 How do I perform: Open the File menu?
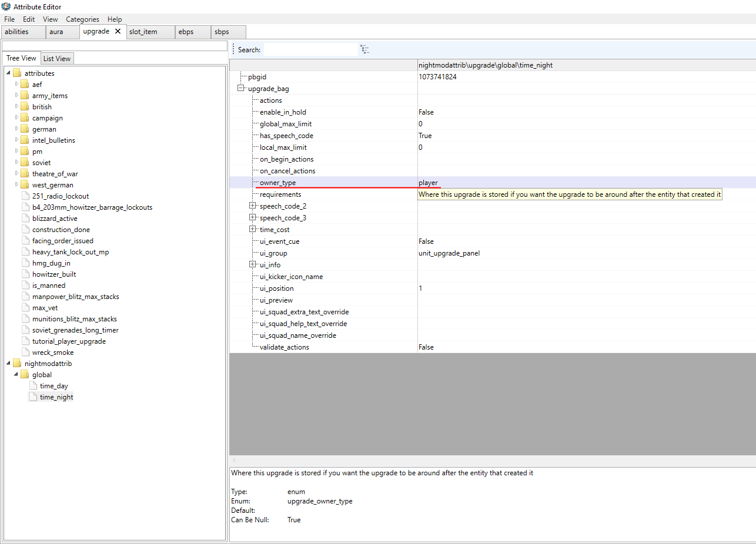tap(9, 19)
